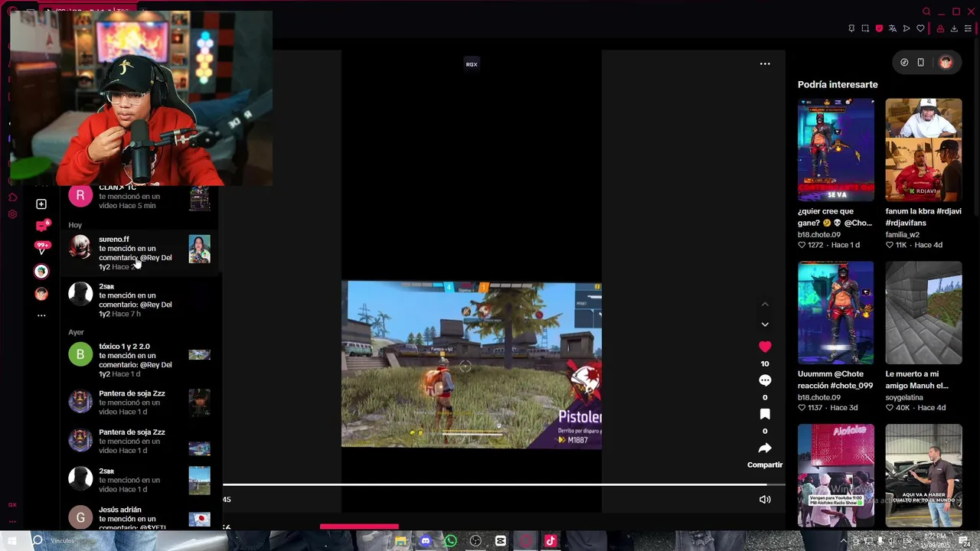This screenshot has height=551, width=980.
Task: Click the Compartir share arrow
Action: coord(765,448)
